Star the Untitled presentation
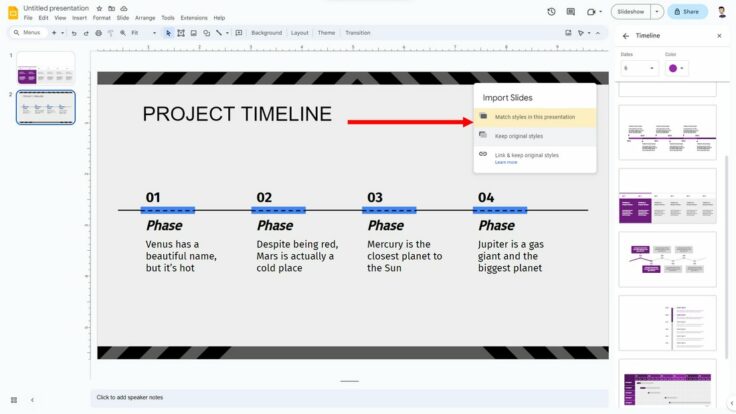The image size is (736, 414). click(99, 8)
